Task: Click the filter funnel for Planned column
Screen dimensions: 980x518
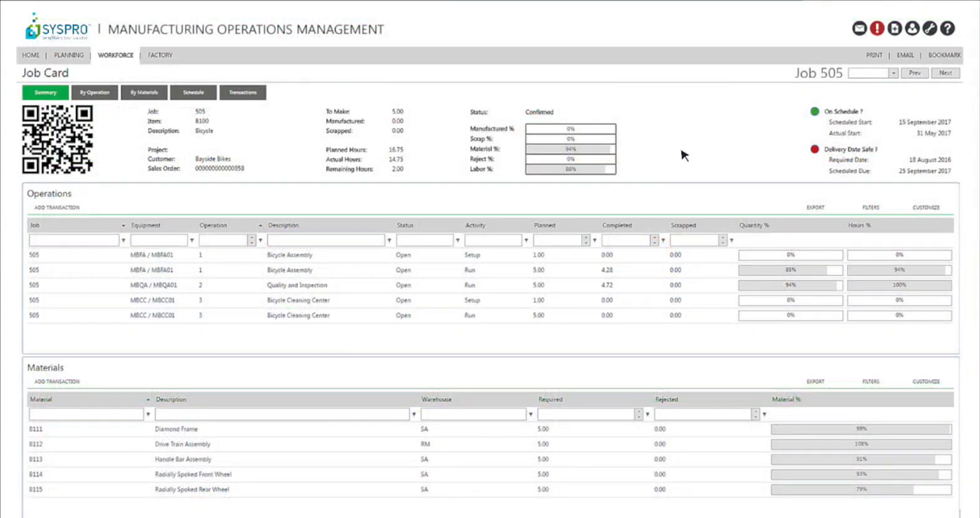Action: 595,241
